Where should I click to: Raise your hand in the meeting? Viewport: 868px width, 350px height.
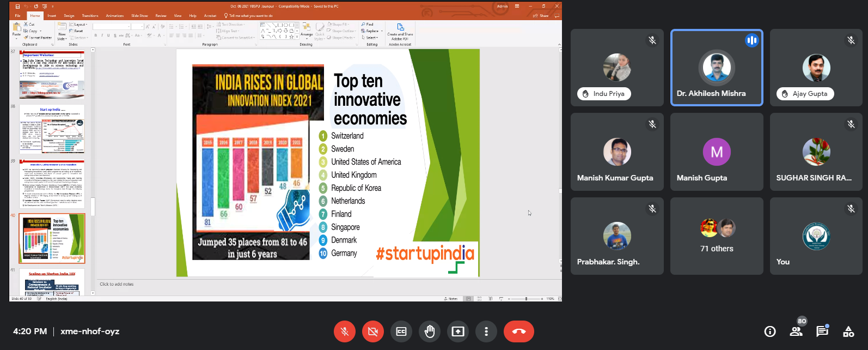[x=430, y=331]
